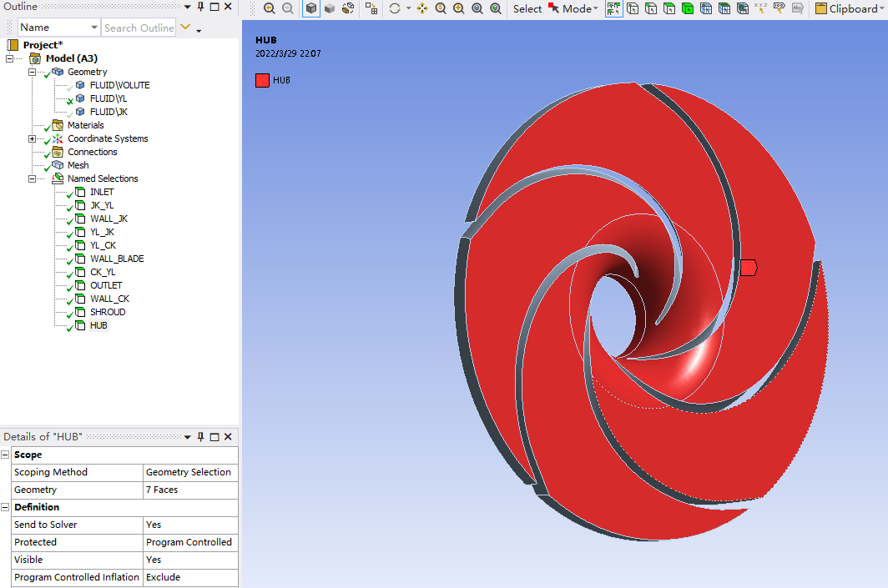The height and width of the screenshot is (588, 888).
Task: Activate the Vertex selection filter icon
Action: point(633,8)
